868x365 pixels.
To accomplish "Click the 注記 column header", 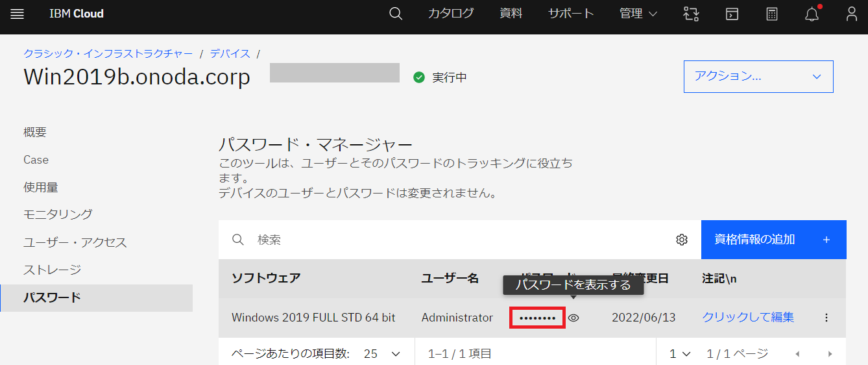I will click(x=719, y=279).
